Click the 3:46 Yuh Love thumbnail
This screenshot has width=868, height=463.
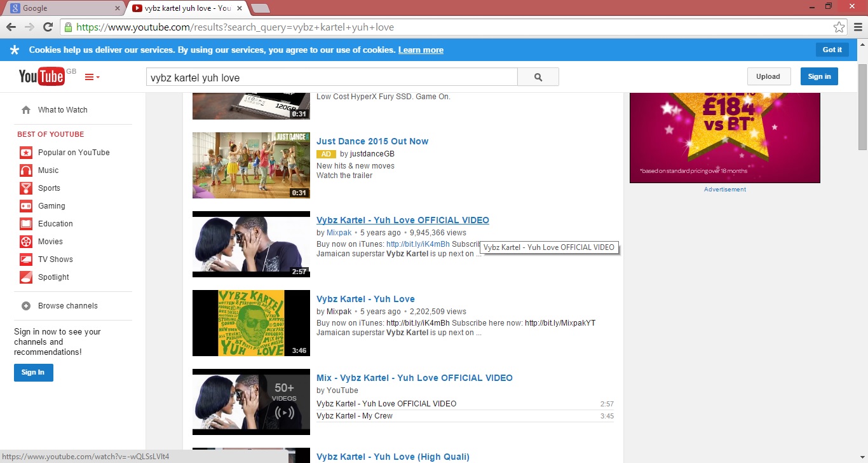click(251, 323)
